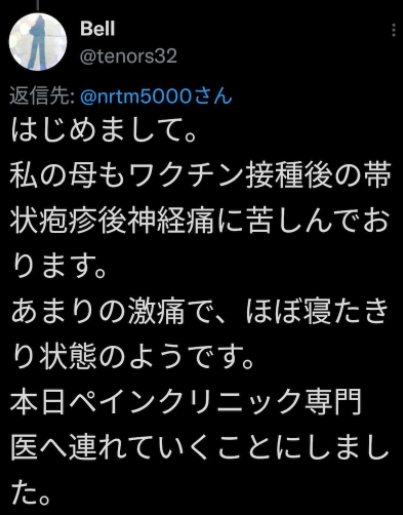The width and height of the screenshot is (403, 515).
Task: Click the line starting 状疱疹後神経痛
Action: pos(200,221)
